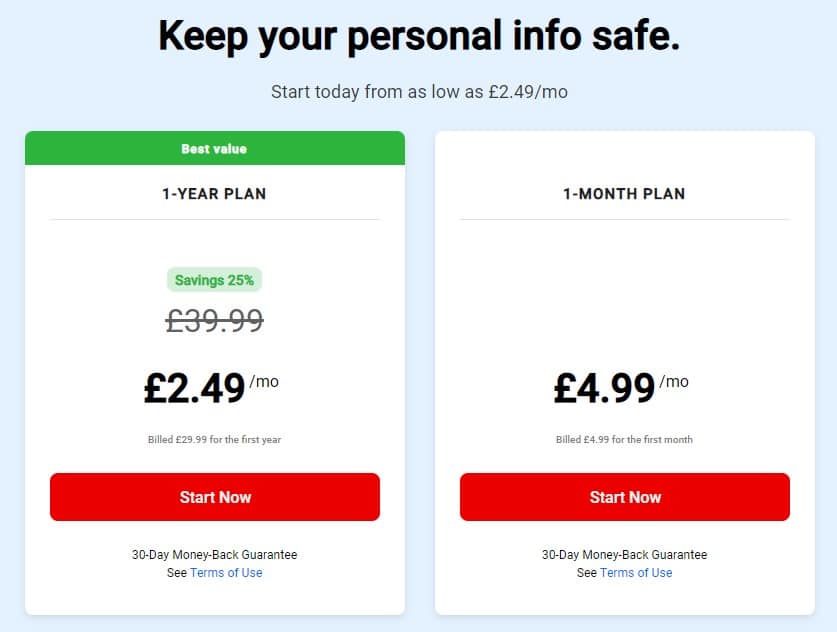Click the green Best value banner

[x=215, y=148]
